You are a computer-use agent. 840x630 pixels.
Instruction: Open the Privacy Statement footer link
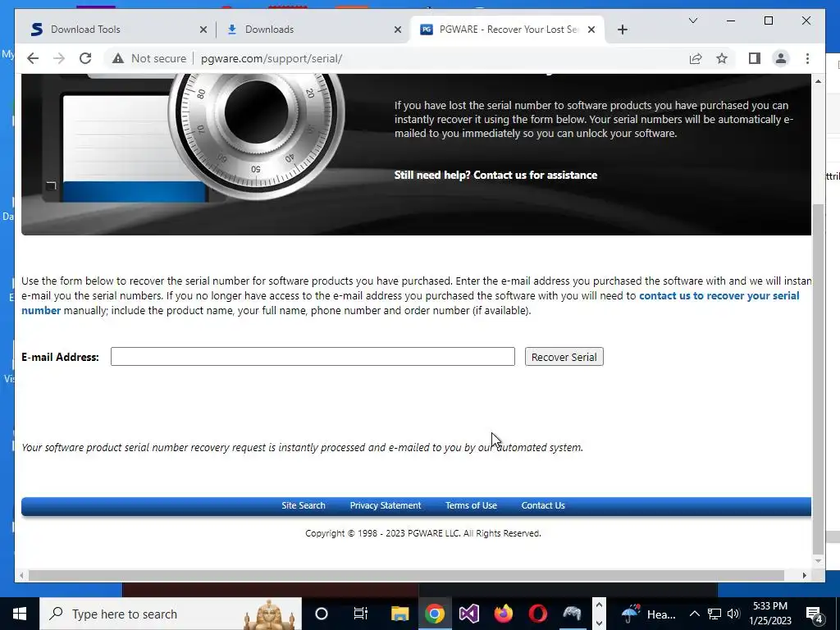[x=386, y=505]
